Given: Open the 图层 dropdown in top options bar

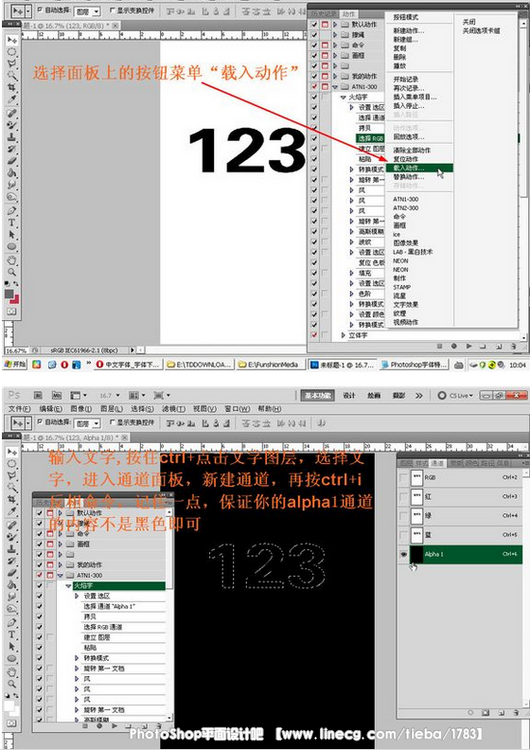Looking at the screenshot, I should tap(88, 11).
